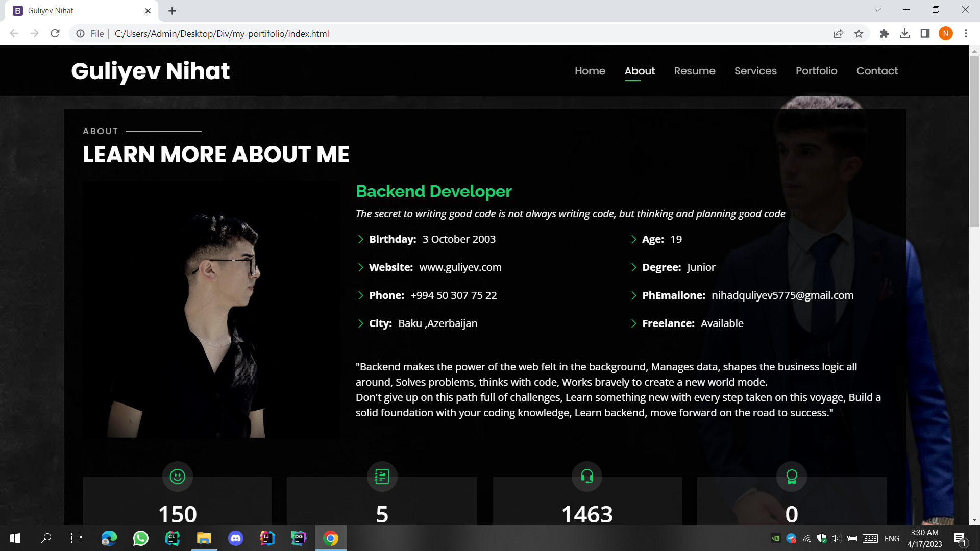This screenshot has width=980, height=551.
Task: Open Chrome downloads icon
Action: point(904,34)
